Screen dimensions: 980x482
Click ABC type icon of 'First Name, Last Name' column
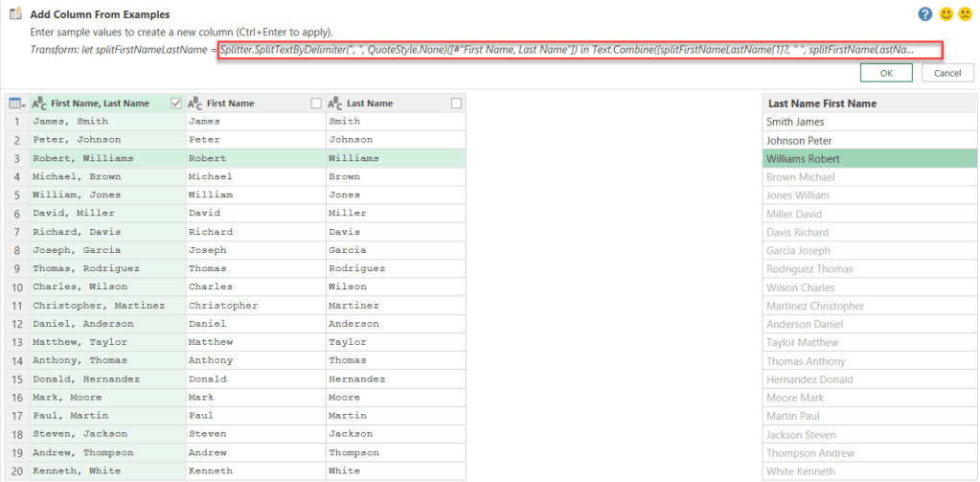[x=39, y=103]
